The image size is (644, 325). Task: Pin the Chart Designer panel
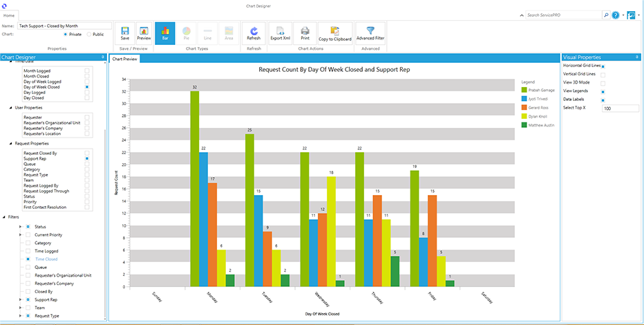tap(103, 57)
